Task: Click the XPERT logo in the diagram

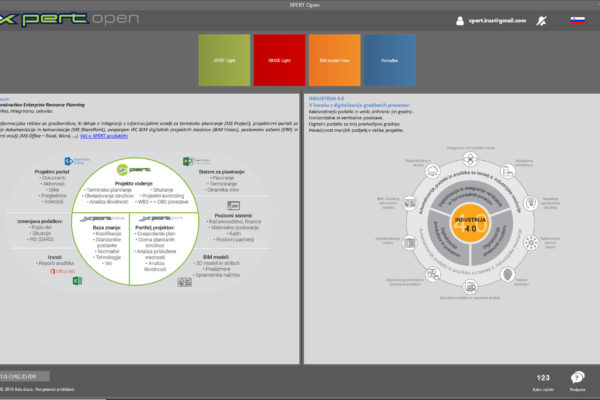Action: pos(132,169)
